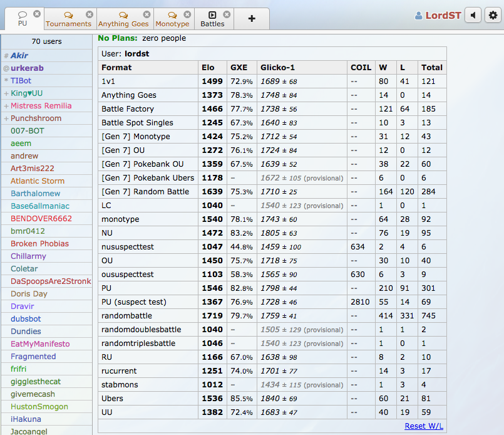The image size is (504, 435).
Task: Close the PU room tab
Action: pos(37,14)
